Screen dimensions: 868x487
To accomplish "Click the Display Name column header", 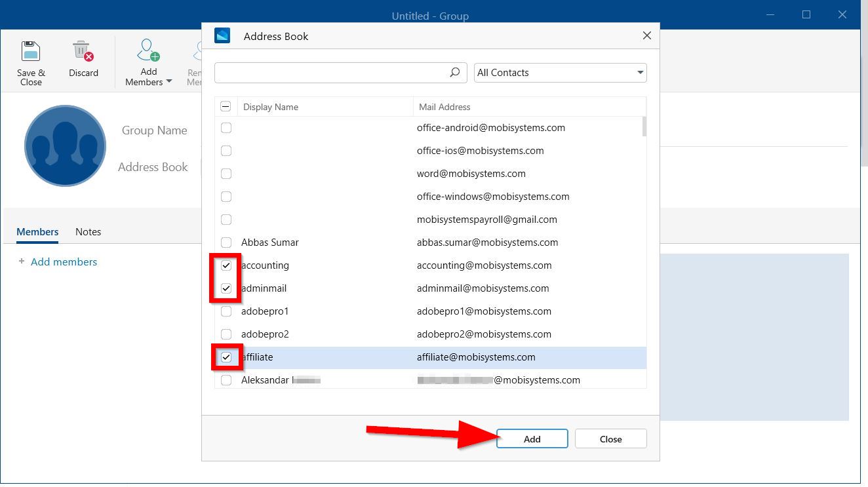I will 271,107.
